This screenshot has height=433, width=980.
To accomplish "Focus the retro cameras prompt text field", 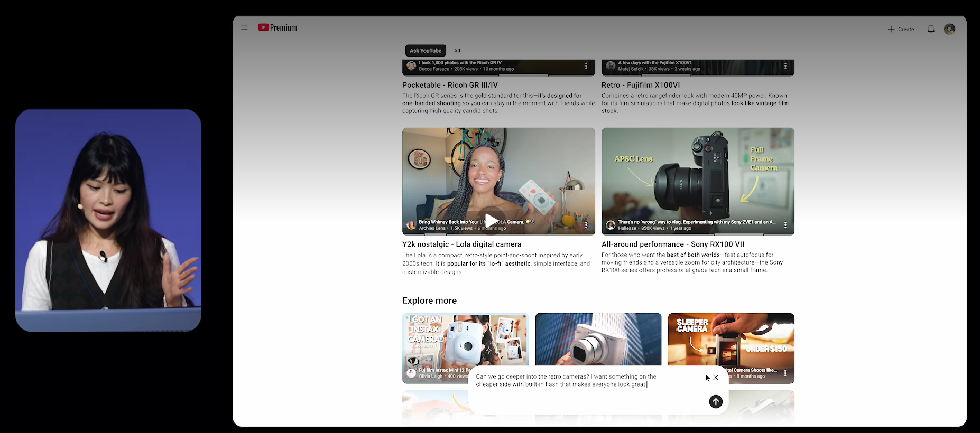I will coord(566,380).
